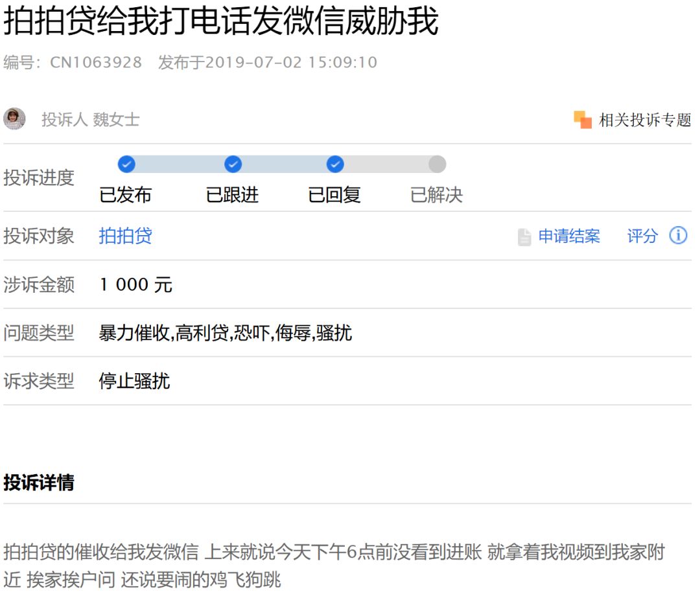Click the gray 已解决 progress circle
The height and width of the screenshot is (605, 700).
(x=436, y=165)
